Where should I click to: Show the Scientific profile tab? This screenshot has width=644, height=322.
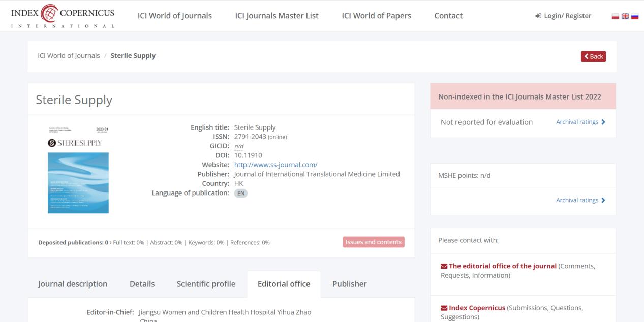(206, 284)
